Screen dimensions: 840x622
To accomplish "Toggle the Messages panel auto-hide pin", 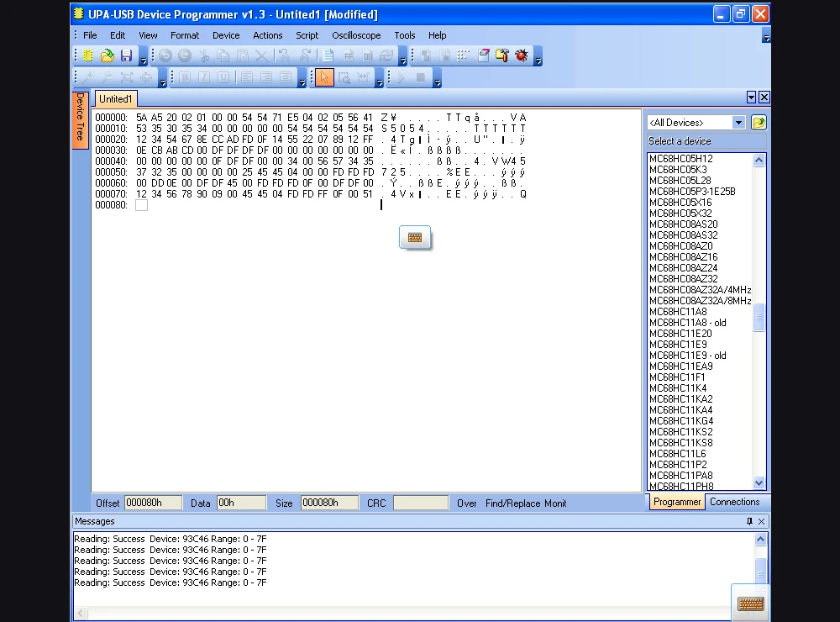I will point(749,521).
